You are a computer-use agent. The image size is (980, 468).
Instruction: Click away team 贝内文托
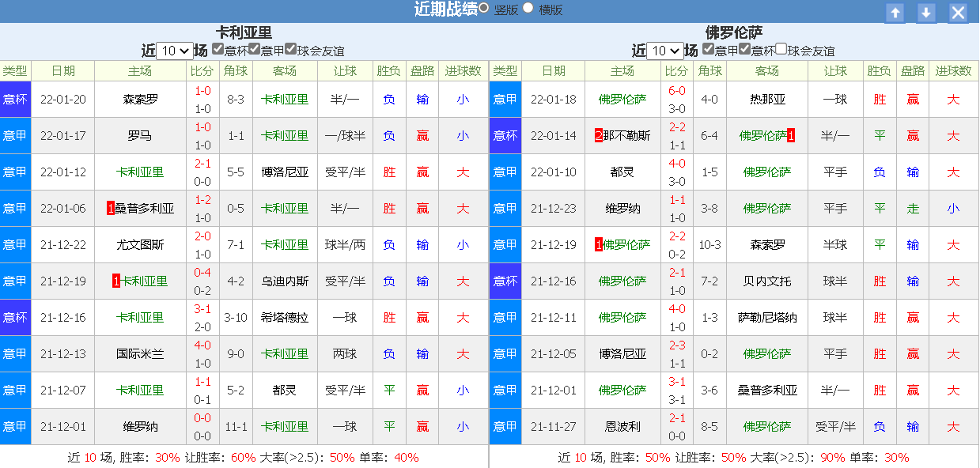[767, 281]
